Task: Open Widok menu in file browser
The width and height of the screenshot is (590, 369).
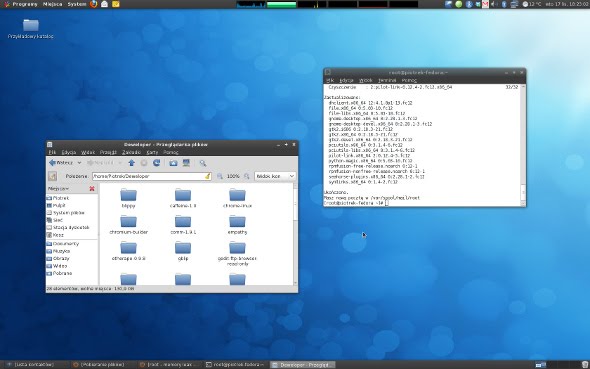Action: pos(88,152)
